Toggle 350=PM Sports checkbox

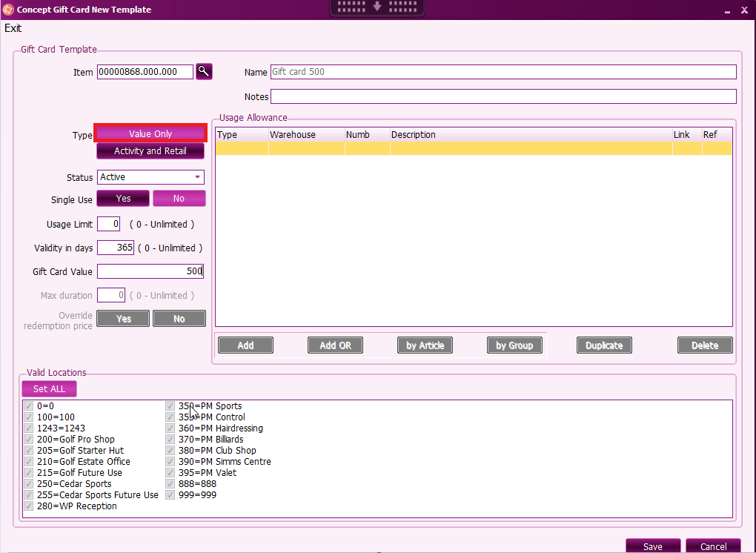point(170,406)
